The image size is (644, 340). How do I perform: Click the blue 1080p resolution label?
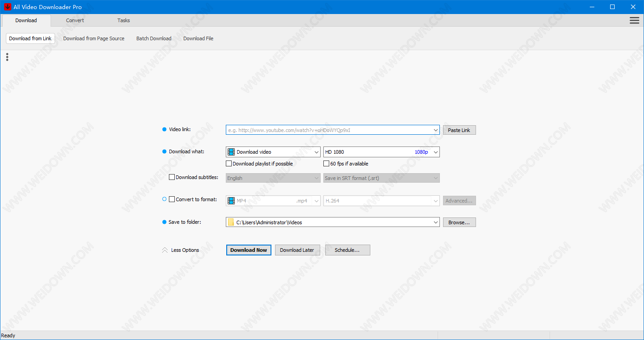pyautogui.click(x=421, y=152)
